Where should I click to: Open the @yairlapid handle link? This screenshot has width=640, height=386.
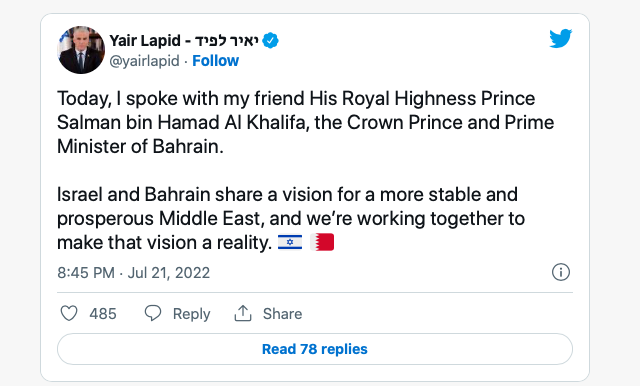144,61
